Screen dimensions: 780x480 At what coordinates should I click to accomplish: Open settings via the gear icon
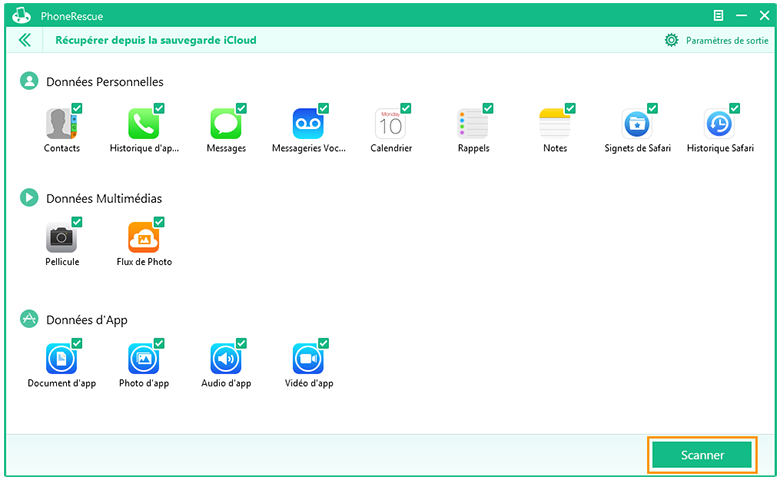click(x=672, y=40)
